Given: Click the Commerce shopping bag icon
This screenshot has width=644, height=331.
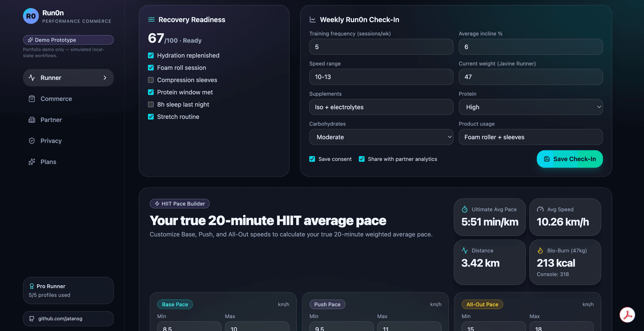Looking at the screenshot, I should [32, 99].
